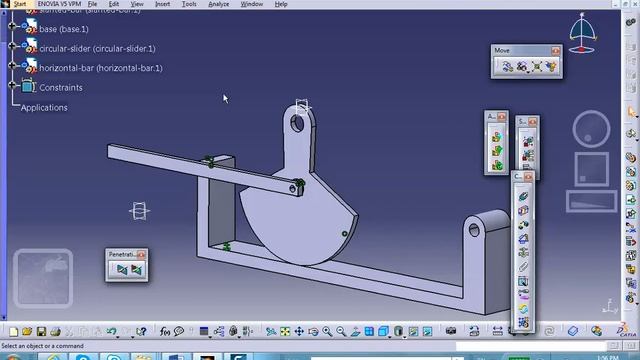Viewport: 640px width, 360px height.
Task: Click the paperclip Fix Together icon
Action: (523, 267)
